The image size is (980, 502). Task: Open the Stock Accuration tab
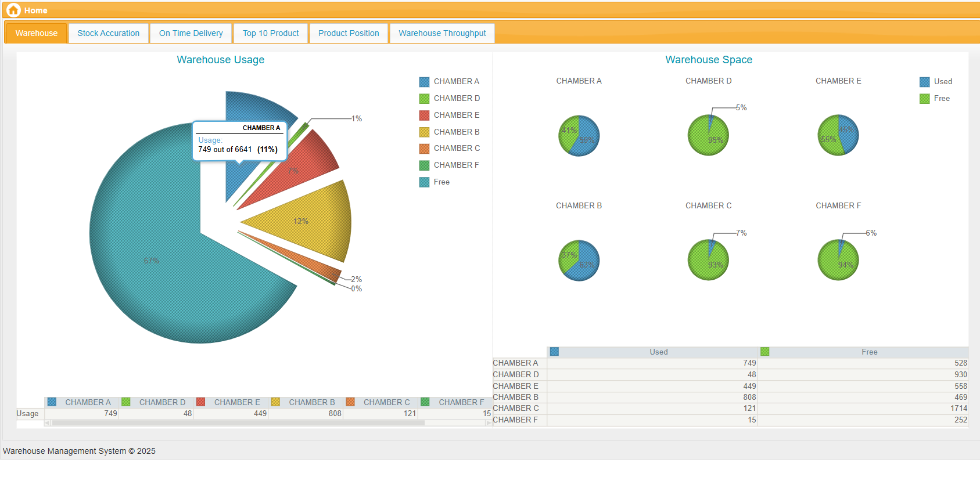click(x=109, y=33)
